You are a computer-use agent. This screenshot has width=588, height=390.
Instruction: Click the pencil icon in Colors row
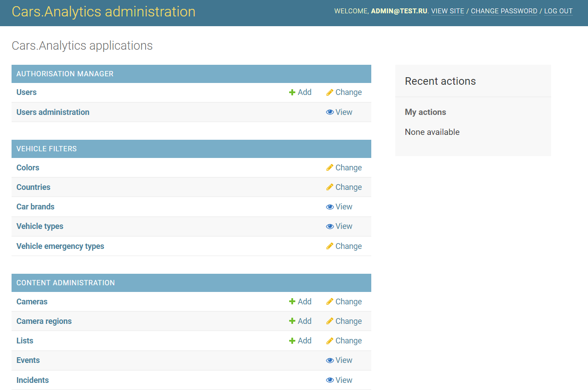pos(330,168)
